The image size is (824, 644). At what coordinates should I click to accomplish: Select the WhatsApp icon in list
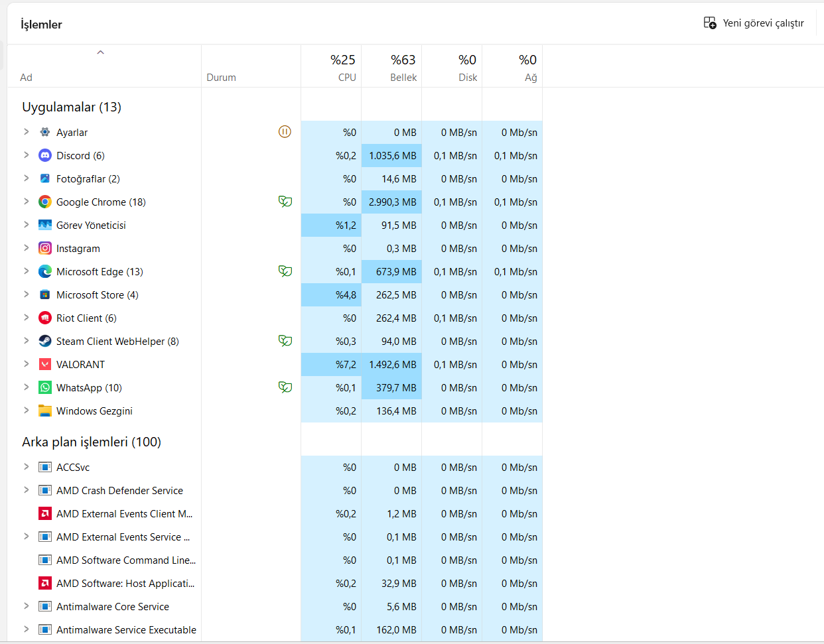point(45,387)
